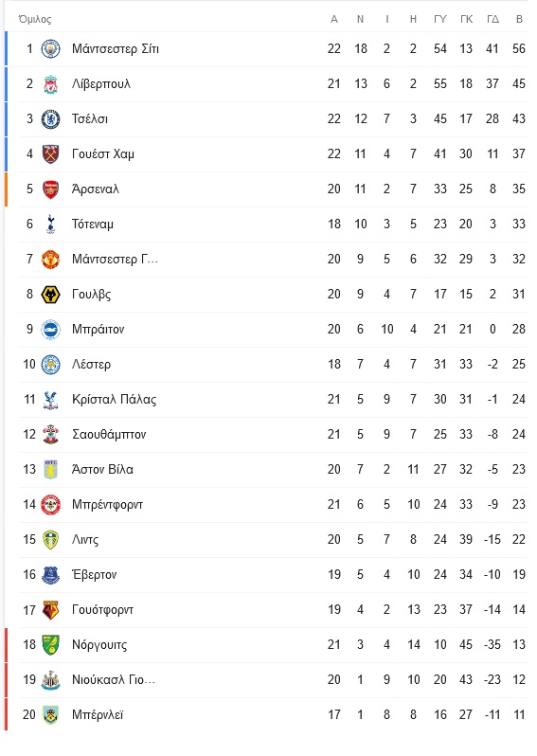
Task: Click the West Ham crest icon
Action: click(50, 153)
